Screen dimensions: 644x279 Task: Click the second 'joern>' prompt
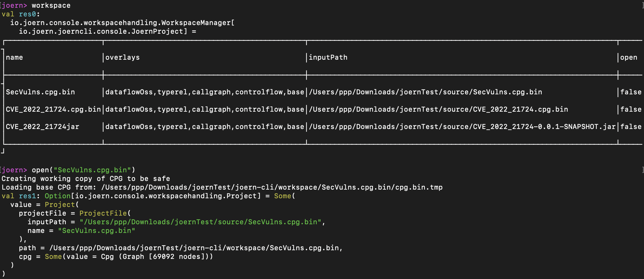(14, 170)
